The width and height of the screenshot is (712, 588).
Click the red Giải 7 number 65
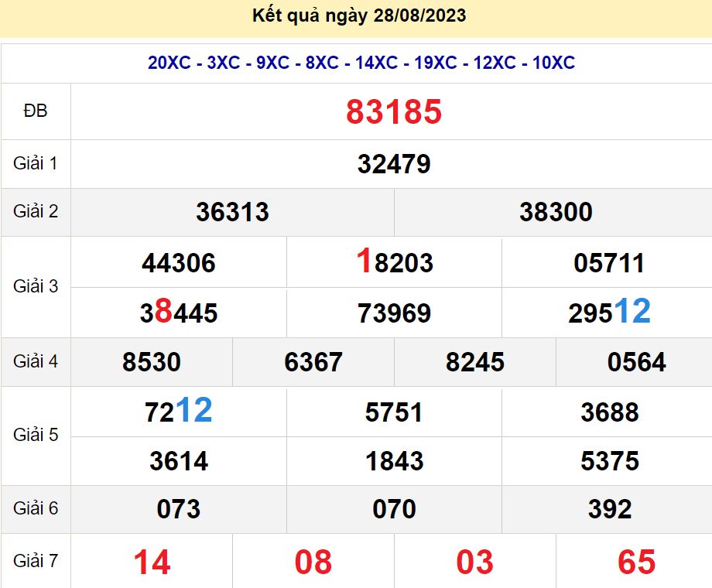pos(636,562)
